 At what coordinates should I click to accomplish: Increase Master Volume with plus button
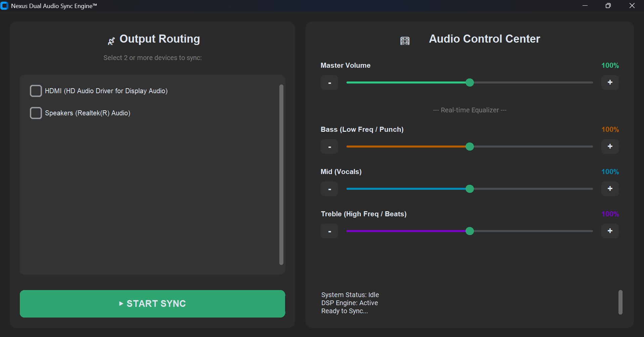610,82
